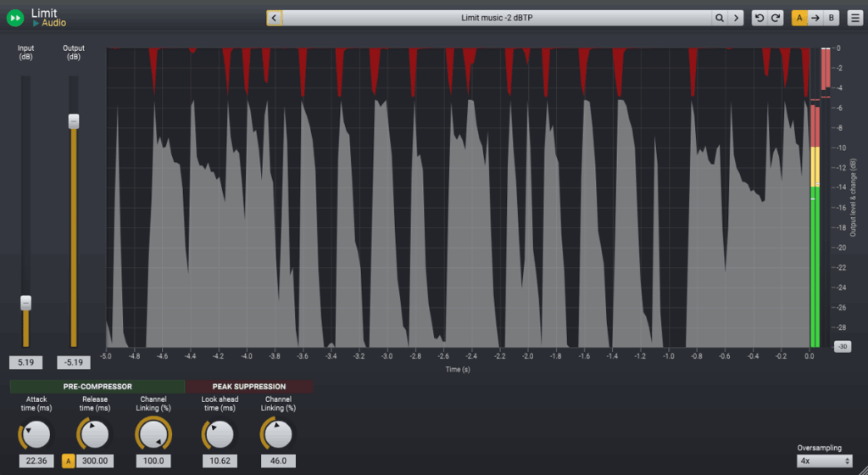The width and height of the screenshot is (868, 475).
Task: Go to the previous preset
Action: pyautogui.click(x=275, y=18)
